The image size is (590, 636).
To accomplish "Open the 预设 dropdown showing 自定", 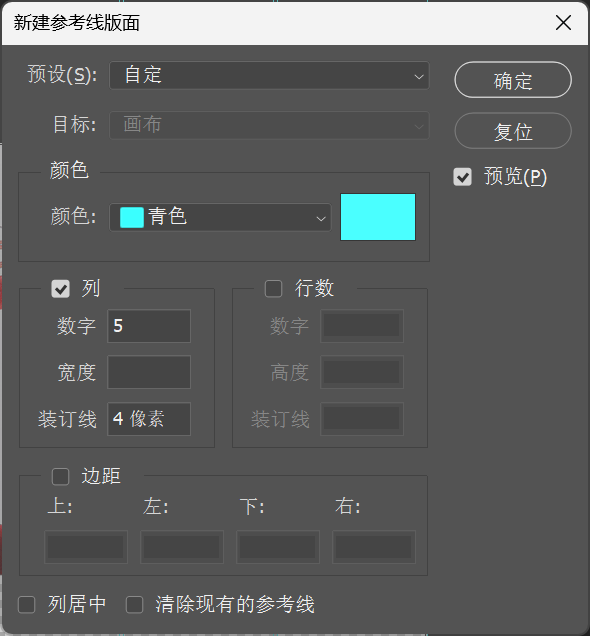I will pyautogui.click(x=269, y=75).
